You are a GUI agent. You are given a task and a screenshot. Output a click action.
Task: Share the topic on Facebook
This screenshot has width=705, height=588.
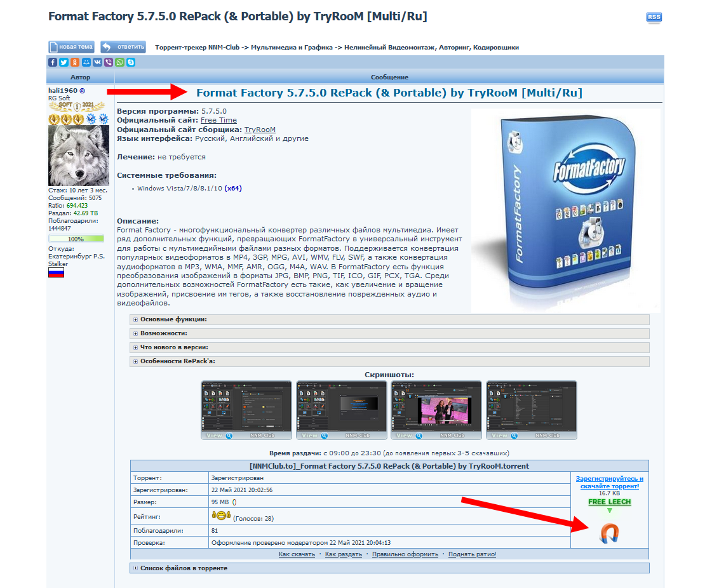[53, 62]
